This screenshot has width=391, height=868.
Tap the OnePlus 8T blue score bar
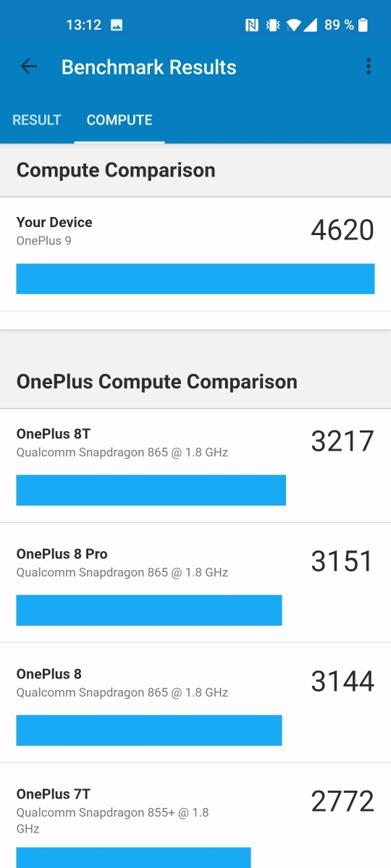[x=151, y=490]
